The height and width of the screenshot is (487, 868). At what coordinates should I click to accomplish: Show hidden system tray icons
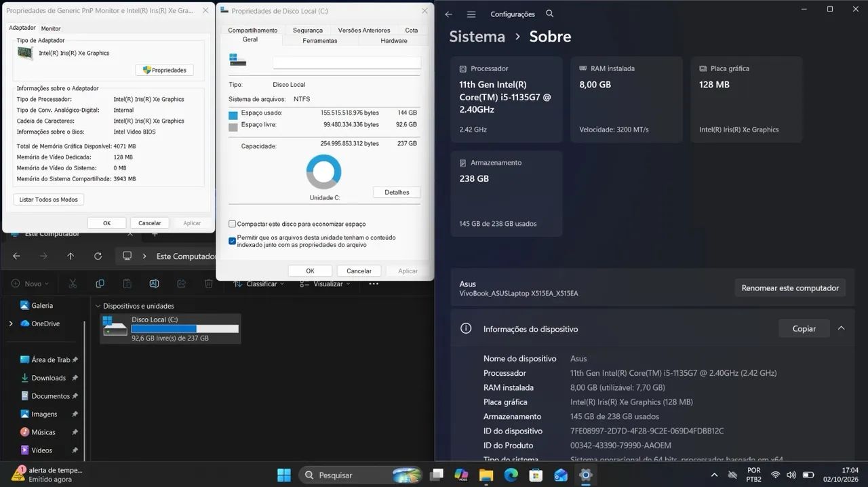pyautogui.click(x=714, y=475)
